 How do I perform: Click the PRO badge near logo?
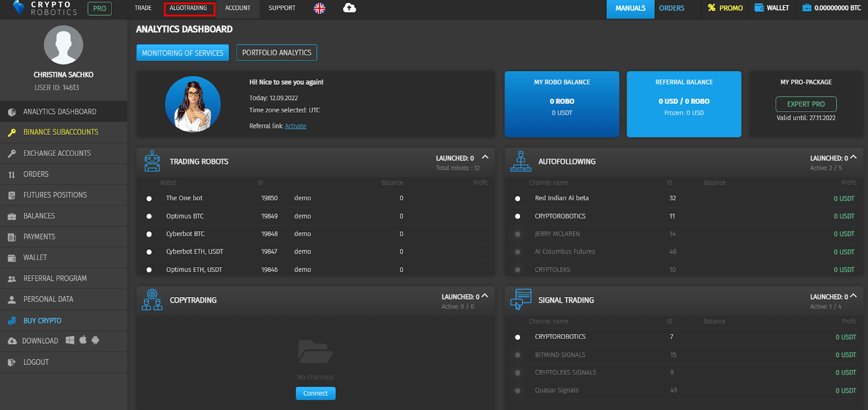click(x=100, y=9)
